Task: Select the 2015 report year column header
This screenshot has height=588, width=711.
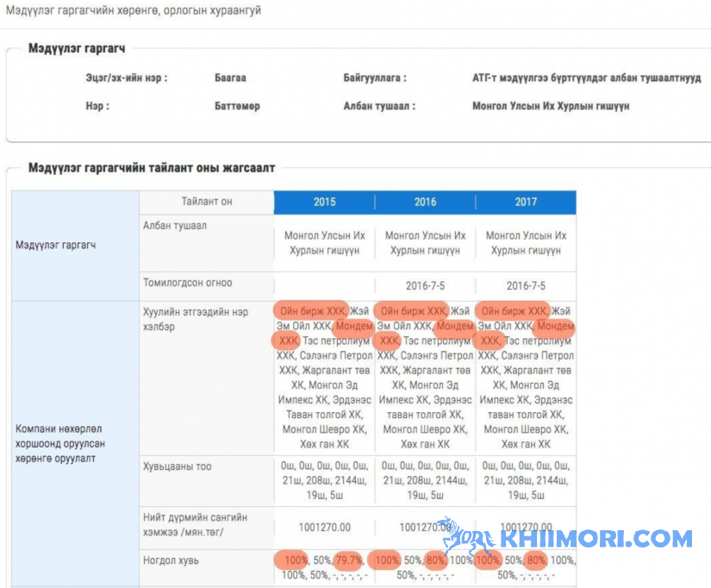Action: pos(324,202)
